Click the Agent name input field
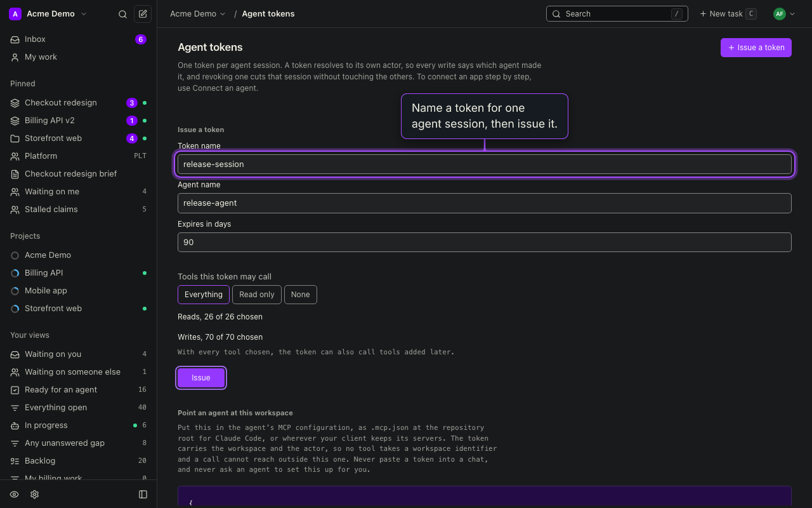 [x=485, y=203]
